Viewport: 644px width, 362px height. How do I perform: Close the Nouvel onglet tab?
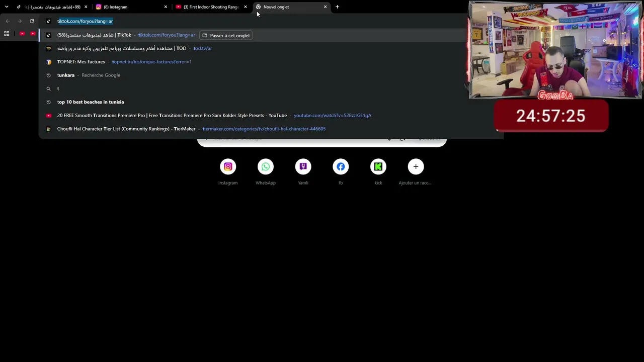(325, 7)
